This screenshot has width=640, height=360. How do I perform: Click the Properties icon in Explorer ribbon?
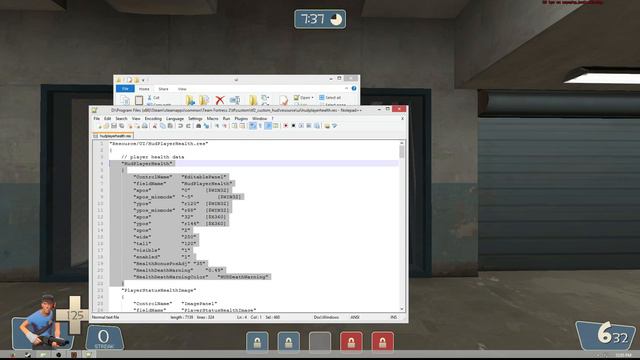click(283, 100)
